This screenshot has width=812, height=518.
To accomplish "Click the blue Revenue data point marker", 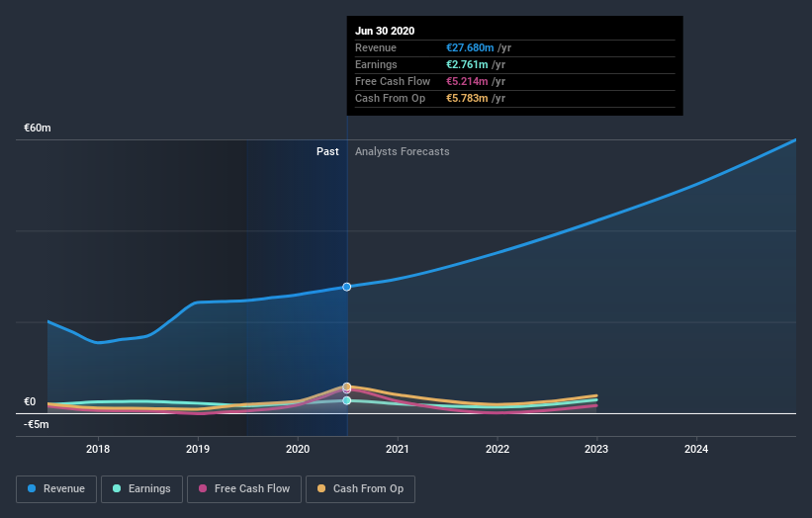I will (x=347, y=287).
